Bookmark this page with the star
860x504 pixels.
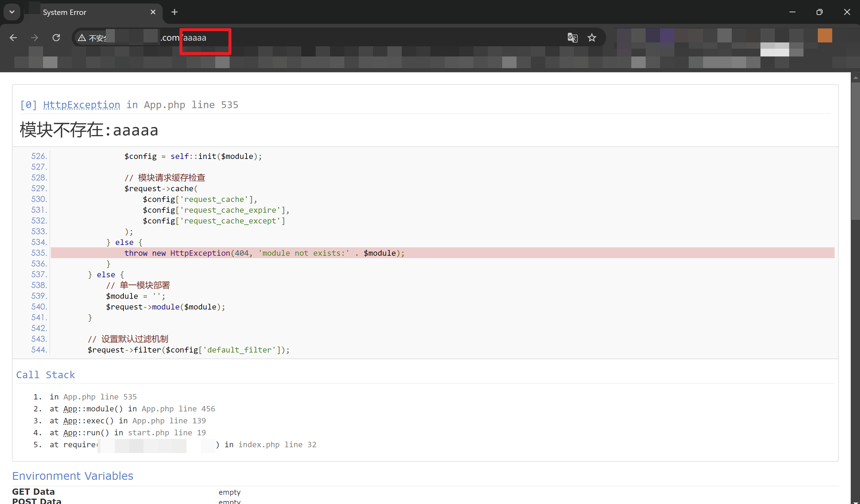click(x=592, y=38)
